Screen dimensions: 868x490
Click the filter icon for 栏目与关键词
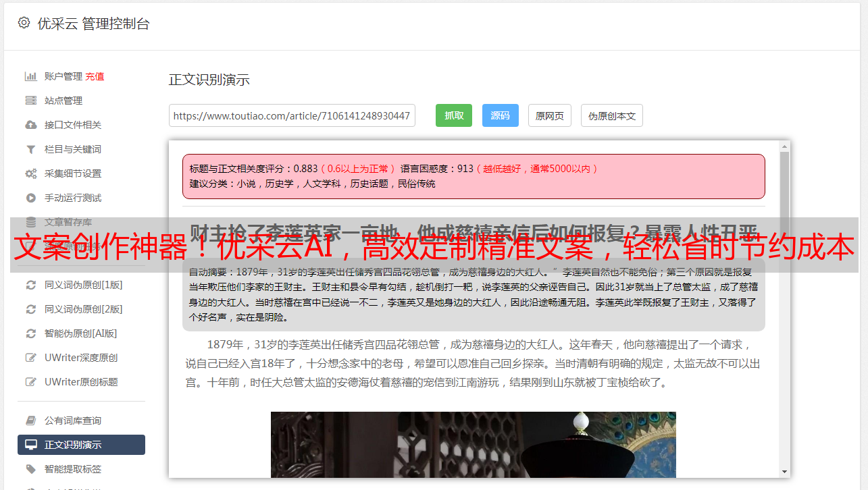click(x=31, y=149)
